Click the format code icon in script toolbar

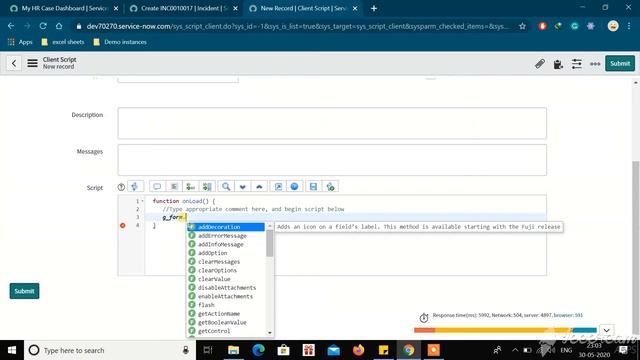(x=174, y=187)
